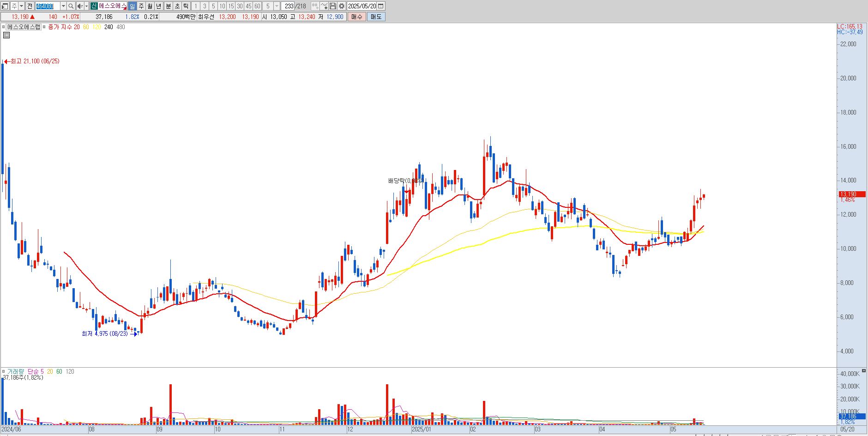The image size is (868, 436).
Task: Select the 분 minute period button
Action: pos(169,6)
